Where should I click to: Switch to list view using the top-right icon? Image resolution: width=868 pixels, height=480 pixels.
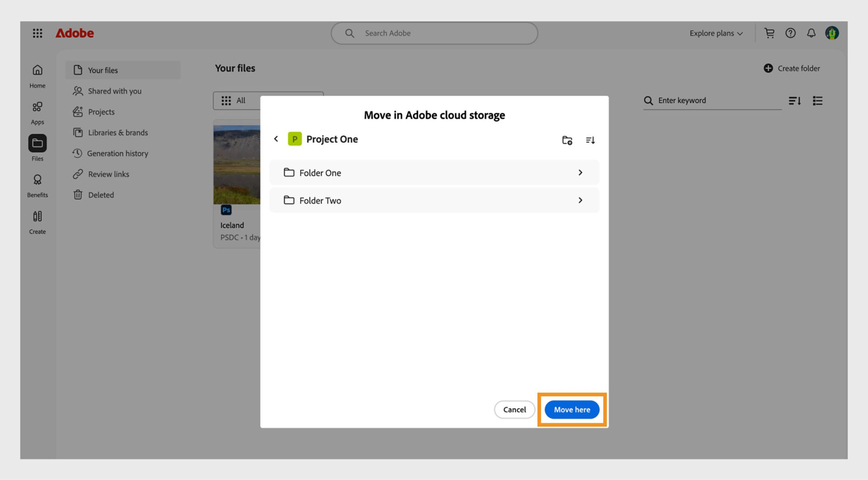click(x=817, y=100)
